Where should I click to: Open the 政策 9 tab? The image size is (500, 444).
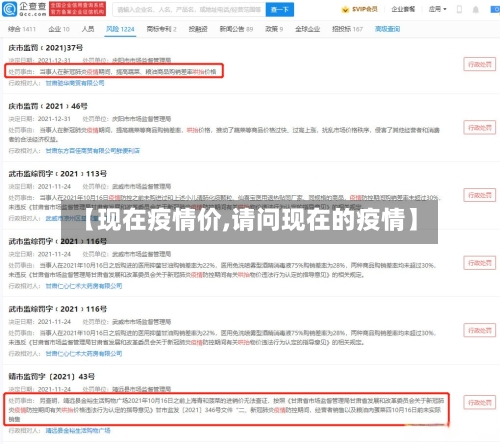[274, 29]
